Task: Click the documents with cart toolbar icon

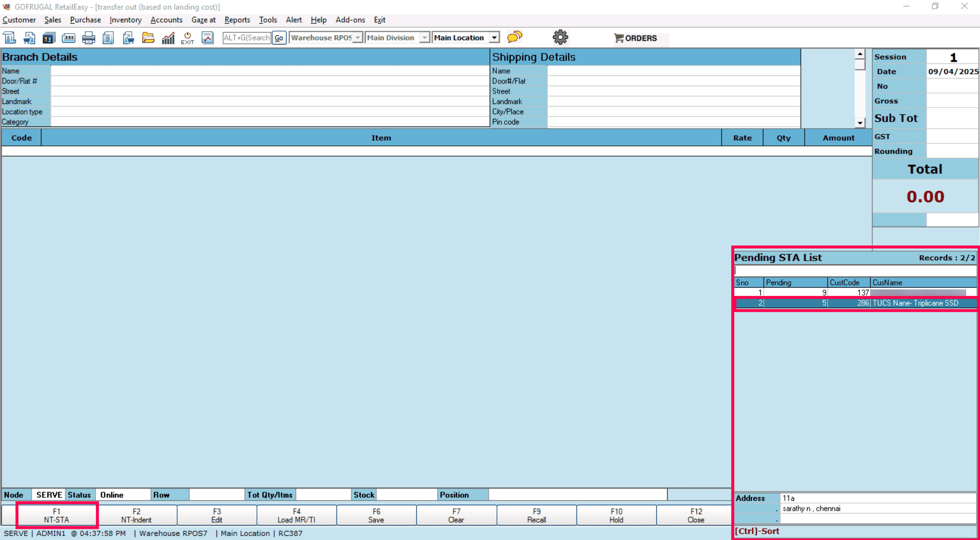Action: point(128,38)
